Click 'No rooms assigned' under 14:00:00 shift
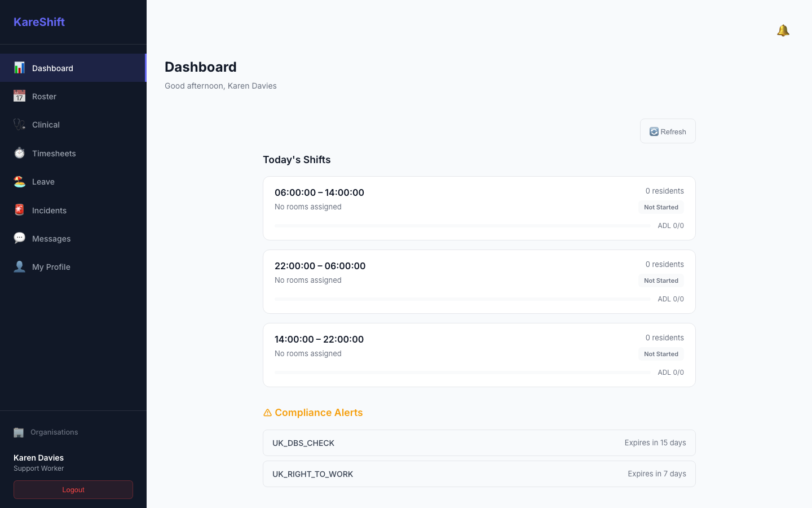 (308, 353)
